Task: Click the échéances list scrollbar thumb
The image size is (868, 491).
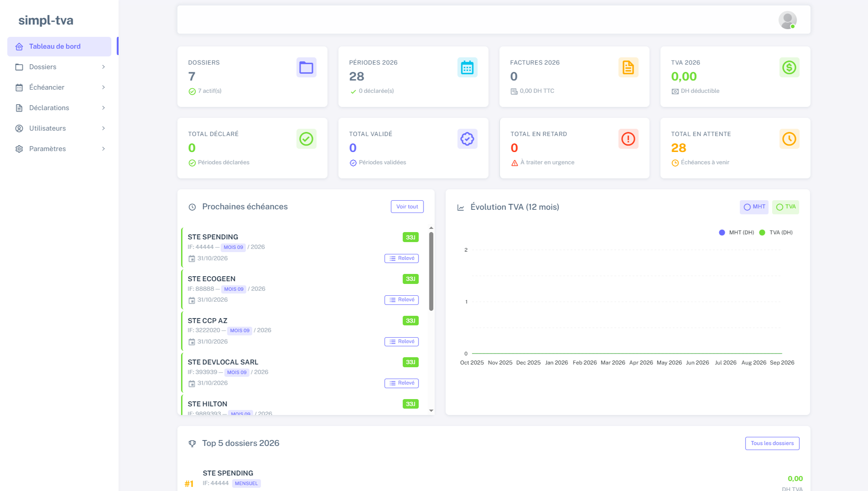Action: point(431,272)
